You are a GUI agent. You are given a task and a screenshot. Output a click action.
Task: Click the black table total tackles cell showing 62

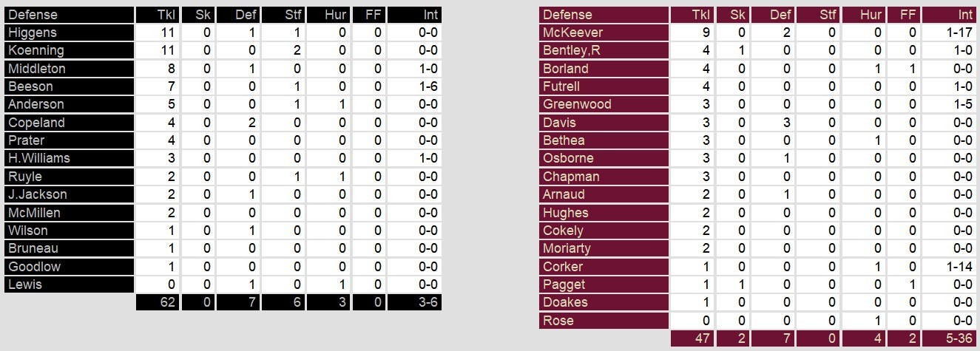[x=157, y=302]
